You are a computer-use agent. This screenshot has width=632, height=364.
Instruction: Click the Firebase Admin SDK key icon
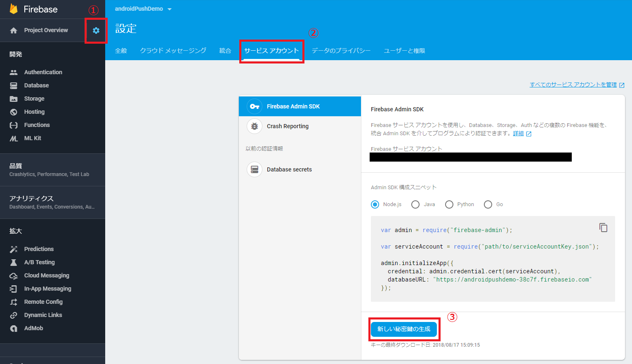pos(255,106)
